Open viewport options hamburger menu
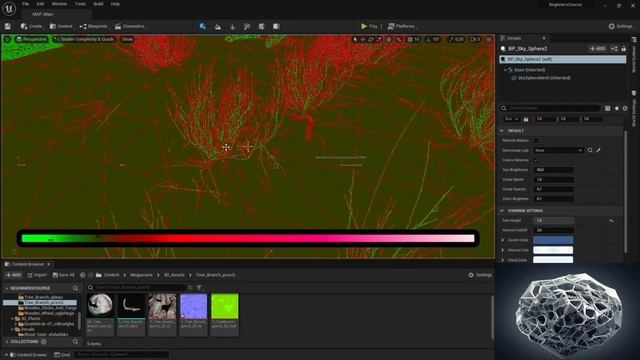The width and height of the screenshot is (640, 360). click(x=7, y=39)
